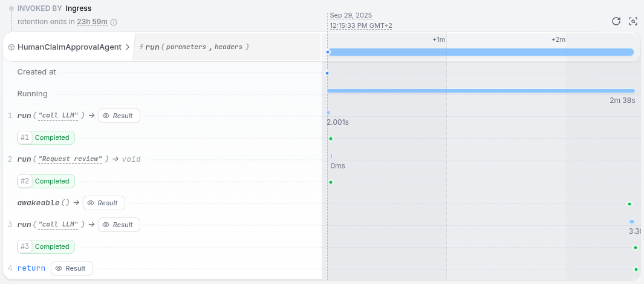The height and width of the screenshot is (284, 644).
Task: Click the run(parameters, headers) handler
Action: (x=194, y=47)
